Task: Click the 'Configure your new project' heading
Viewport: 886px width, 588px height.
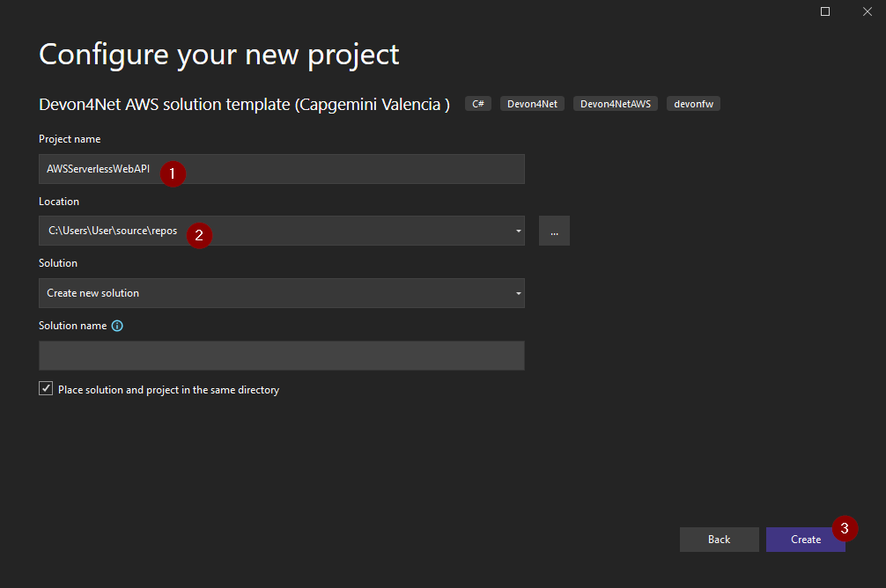Action: (x=218, y=55)
